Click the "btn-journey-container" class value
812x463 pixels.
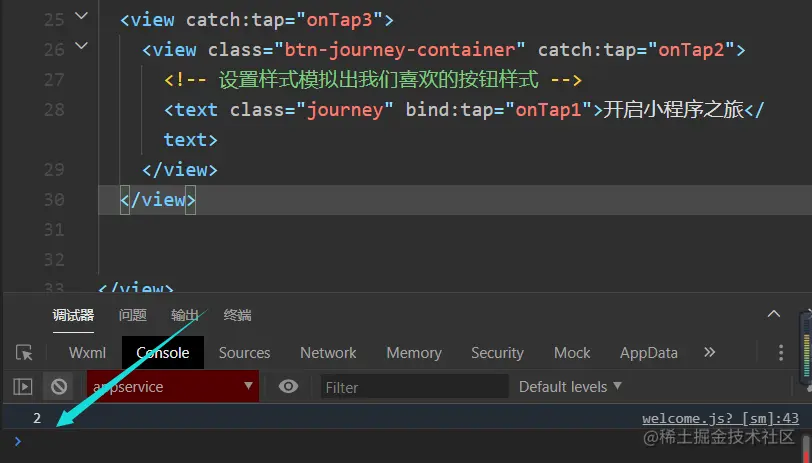400,50
